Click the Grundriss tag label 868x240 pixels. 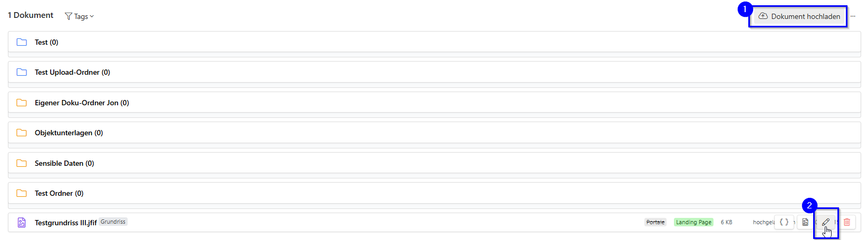[x=113, y=222]
